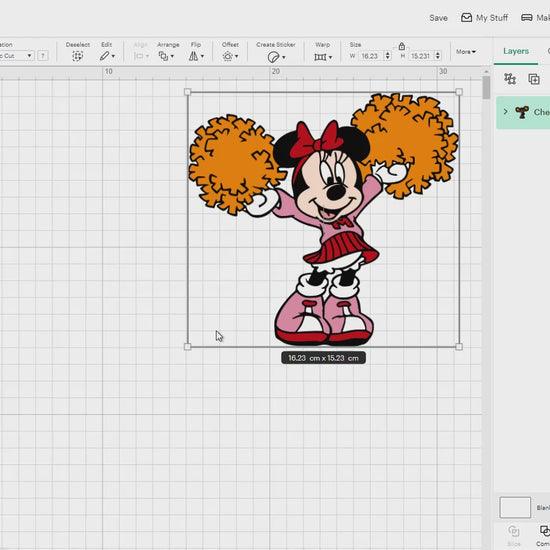Open the Offset tool
The width and height of the screenshot is (550, 550).
pos(228,56)
